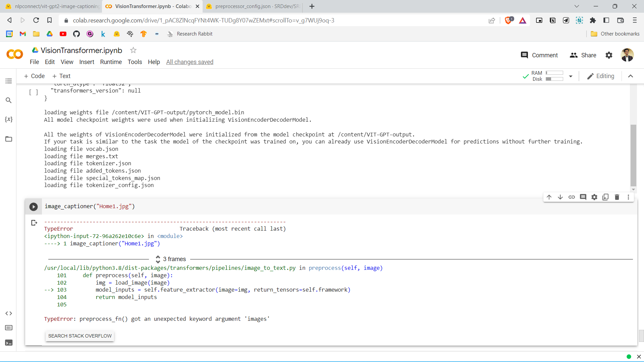Open the Runtime menu

(111, 62)
